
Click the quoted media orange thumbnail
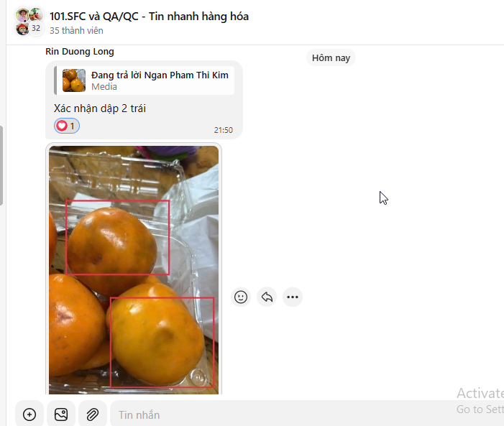(x=74, y=80)
